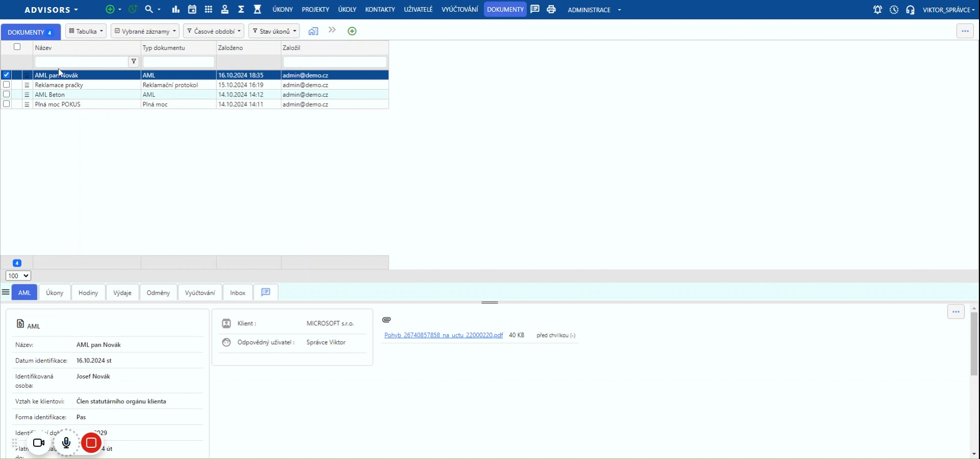Image resolution: width=980 pixels, height=459 pixels.
Task: Open the Tabulka view dropdown
Action: coord(86,31)
